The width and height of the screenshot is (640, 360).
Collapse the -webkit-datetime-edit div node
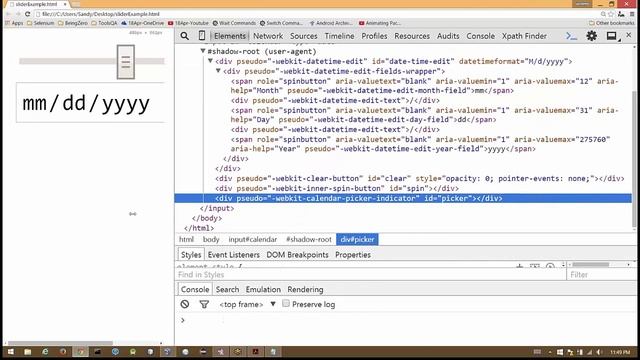(x=210, y=61)
